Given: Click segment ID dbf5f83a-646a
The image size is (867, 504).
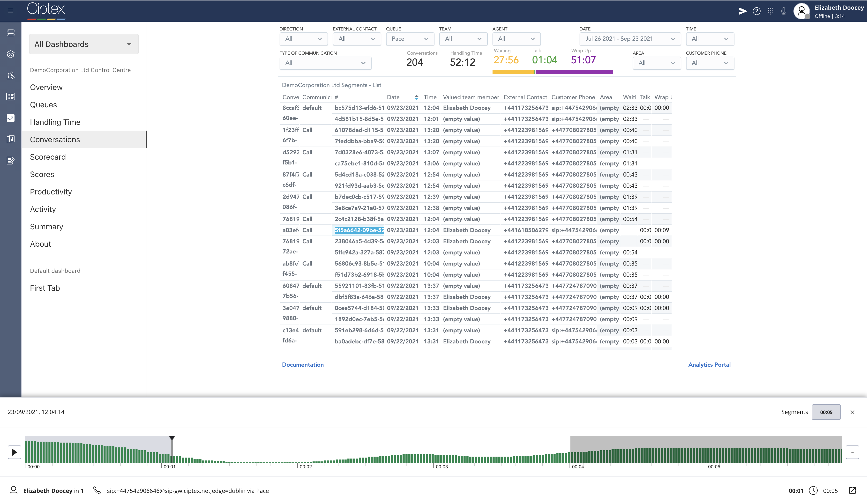Looking at the screenshot, I should [359, 297].
